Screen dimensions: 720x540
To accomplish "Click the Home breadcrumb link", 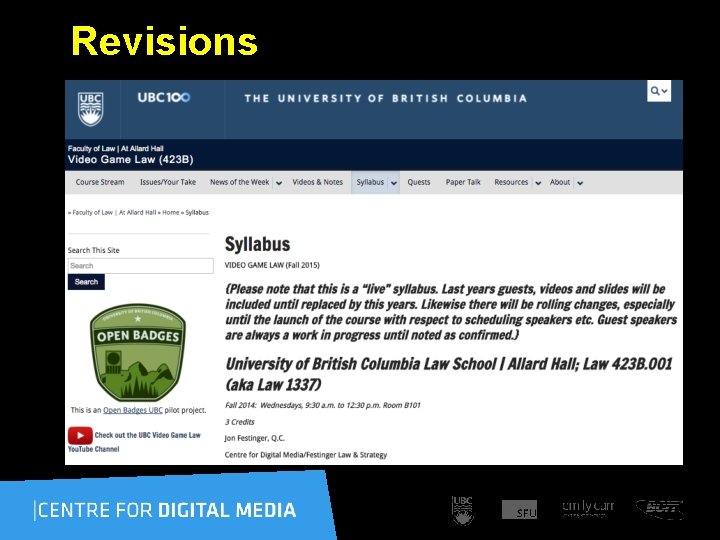I will click(x=171, y=213).
